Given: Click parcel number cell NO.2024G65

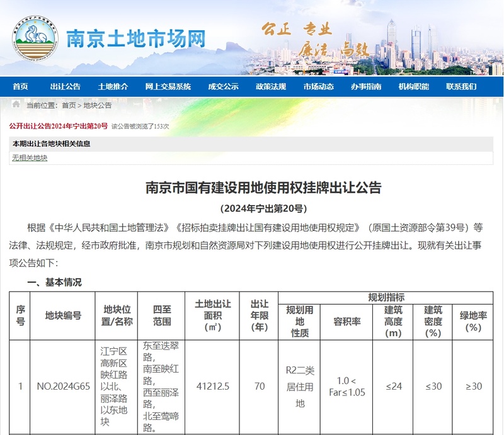Looking at the screenshot, I should point(64,386).
